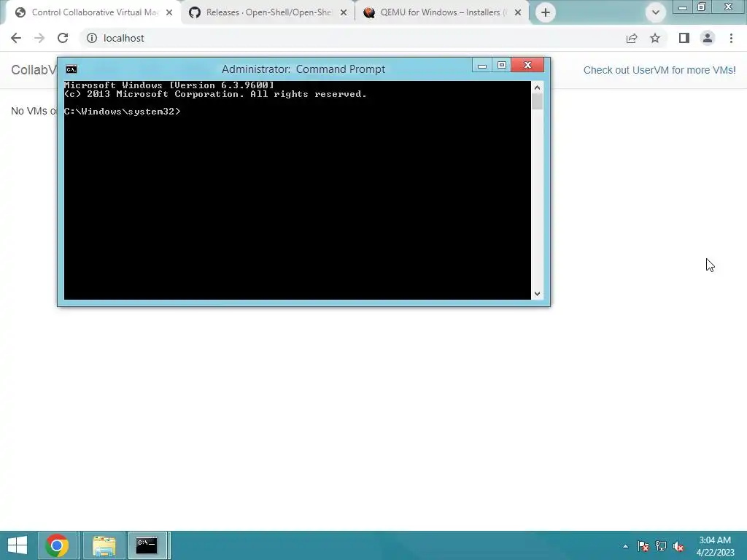Switch to Releases Open-Shell GitHub tab

[x=268, y=12]
